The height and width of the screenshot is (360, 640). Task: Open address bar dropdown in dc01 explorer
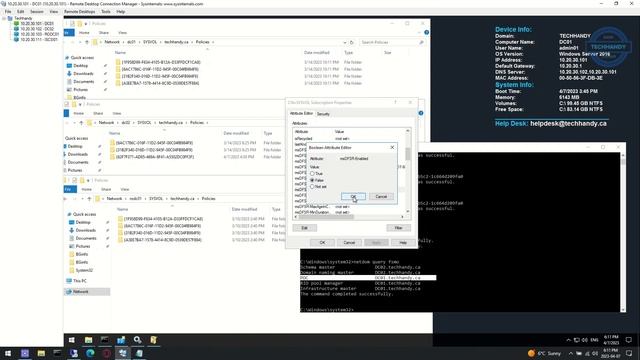tap(345, 42)
